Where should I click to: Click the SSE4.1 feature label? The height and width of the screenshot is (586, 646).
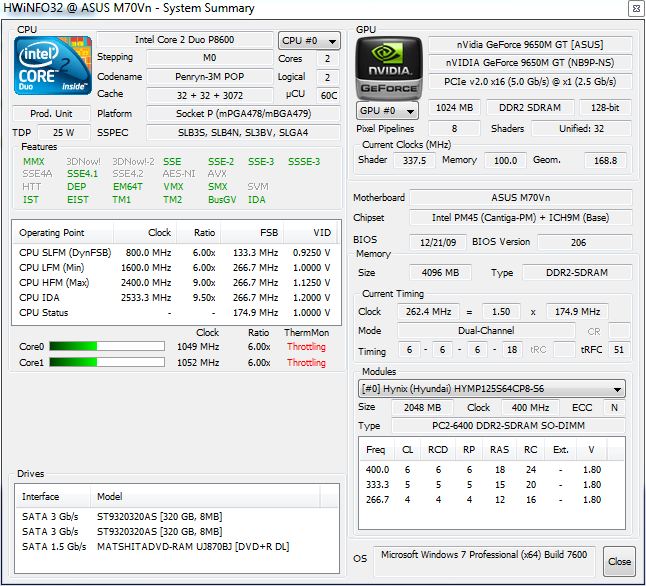[83, 173]
